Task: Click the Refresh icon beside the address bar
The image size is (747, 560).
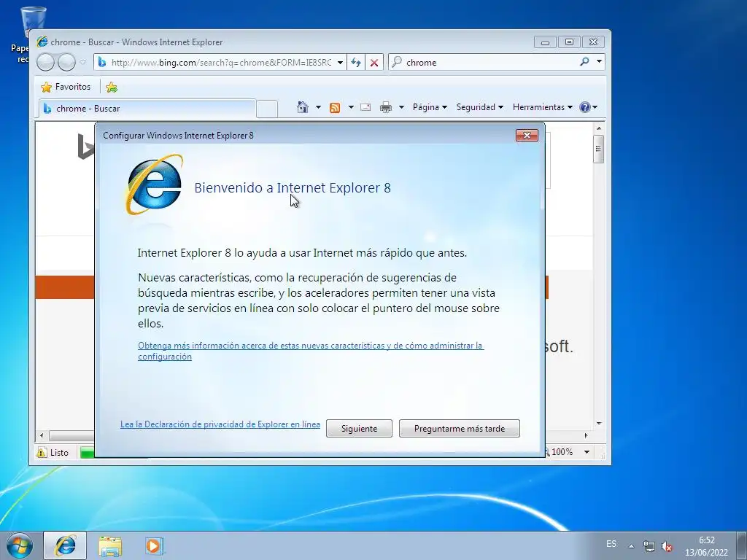Action: click(356, 63)
